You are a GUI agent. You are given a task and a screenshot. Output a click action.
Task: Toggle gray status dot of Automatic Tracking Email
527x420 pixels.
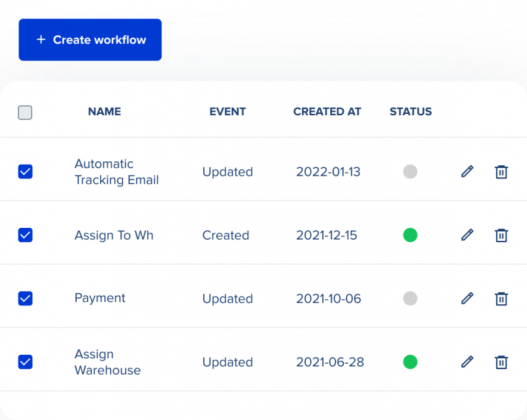[x=410, y=172]
